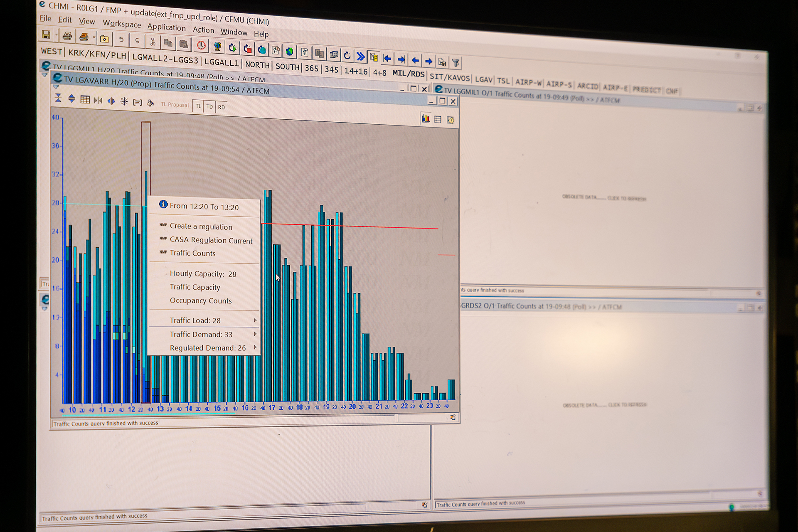Click the table view icon
The width and height of the screenshot is (798, 532).
point(438,119)
